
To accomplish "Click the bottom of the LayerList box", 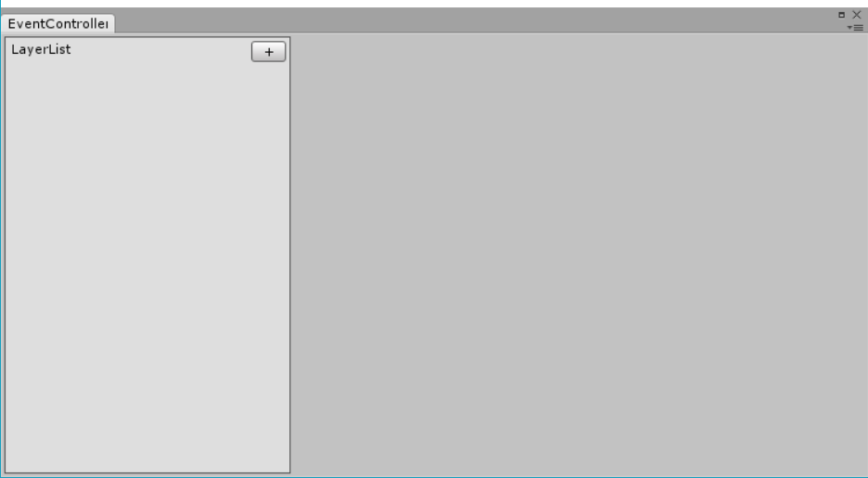I will [147, 472].
